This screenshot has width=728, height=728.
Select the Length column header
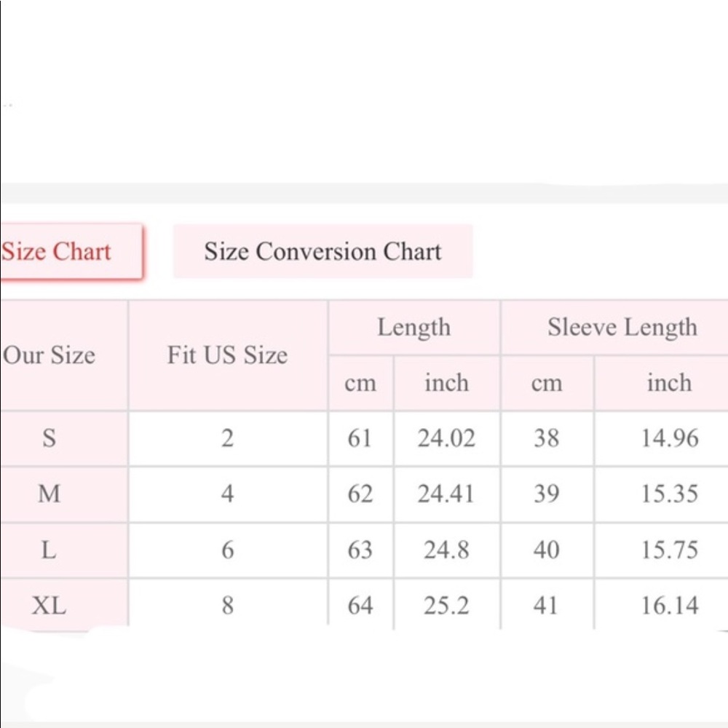tap(414, 328)
